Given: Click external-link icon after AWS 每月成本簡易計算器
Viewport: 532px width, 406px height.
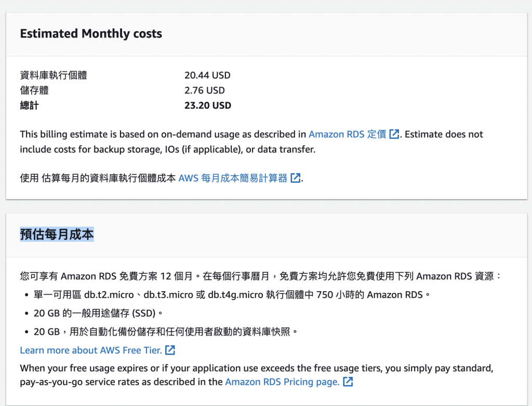Looking at the screenshot, I should pos(296,178).
